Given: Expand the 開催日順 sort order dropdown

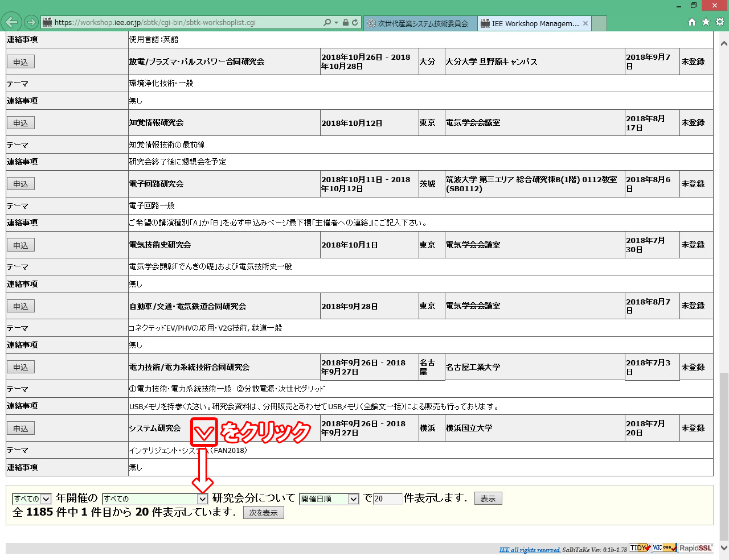Looking at the screenshot, I should 329,499.
